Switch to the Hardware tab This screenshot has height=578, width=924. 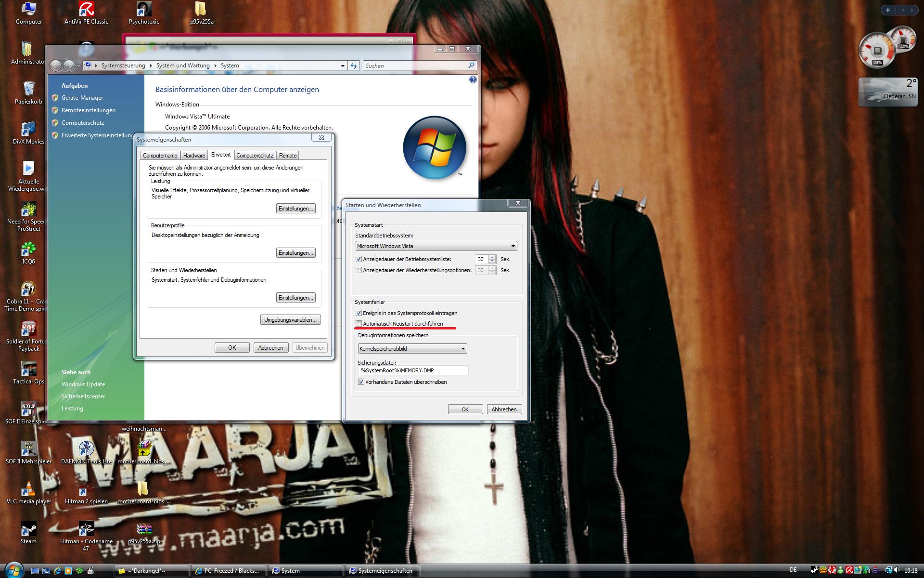(194, 156)
